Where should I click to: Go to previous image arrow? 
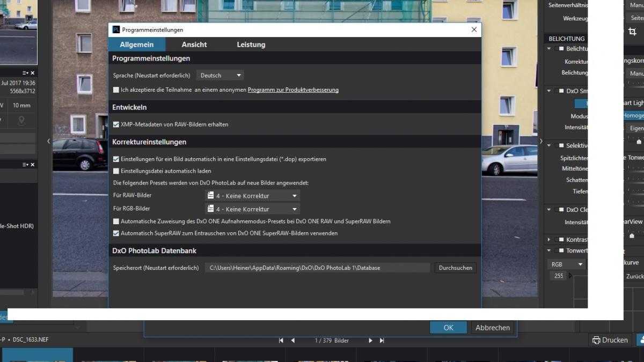coord(293,341)
